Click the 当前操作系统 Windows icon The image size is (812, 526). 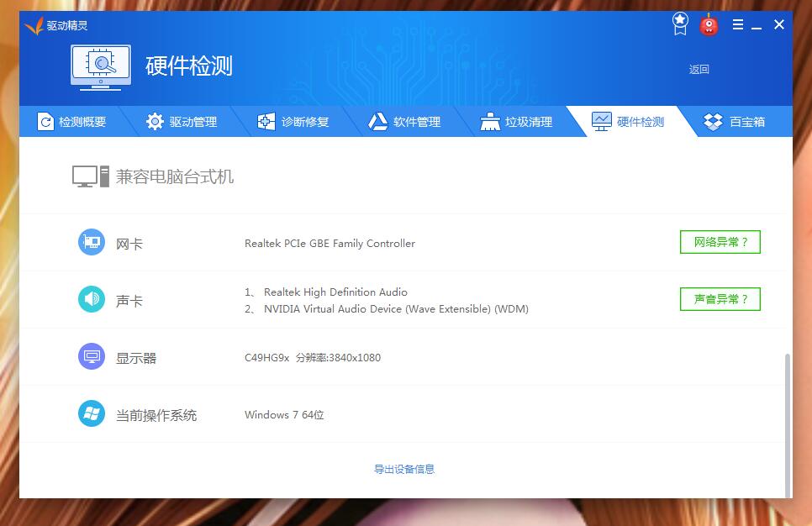(92, 413)
